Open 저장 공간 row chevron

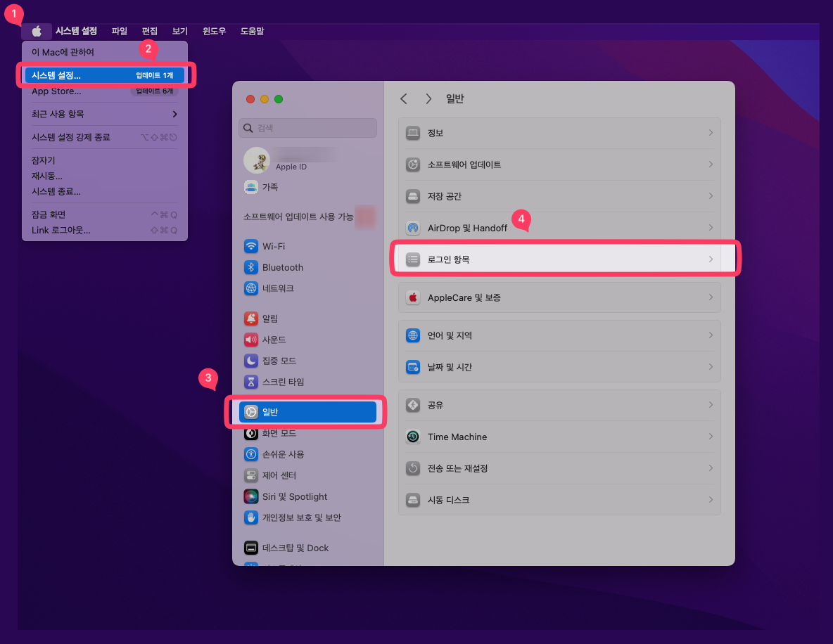711,196
